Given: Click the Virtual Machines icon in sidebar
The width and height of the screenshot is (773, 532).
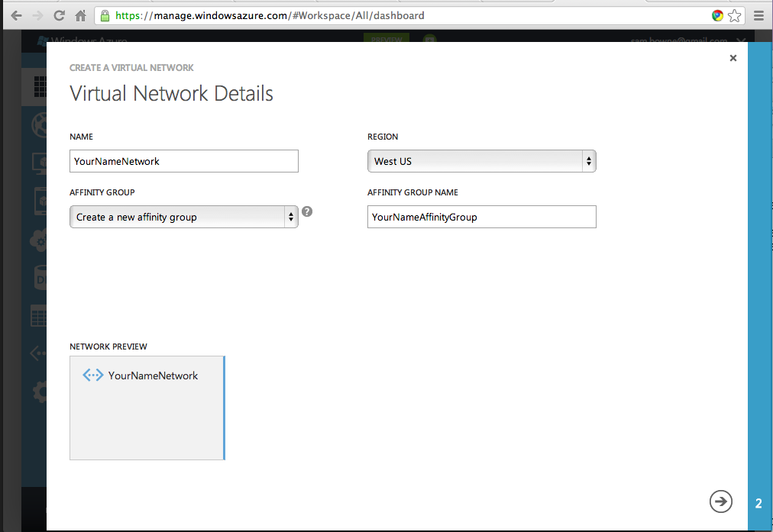Looking at the screenshot, I should [40, 163].
